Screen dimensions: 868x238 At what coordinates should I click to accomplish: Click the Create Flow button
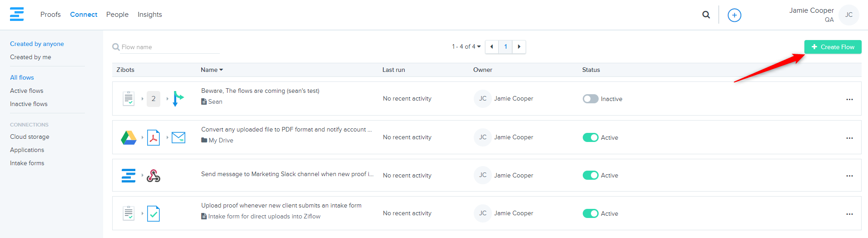(x=833, y=47)
